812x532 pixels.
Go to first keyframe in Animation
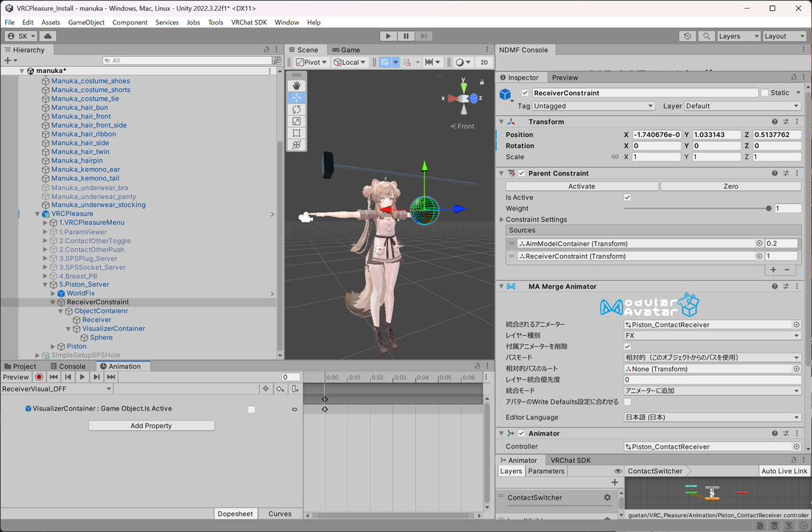tap(53, 377)
